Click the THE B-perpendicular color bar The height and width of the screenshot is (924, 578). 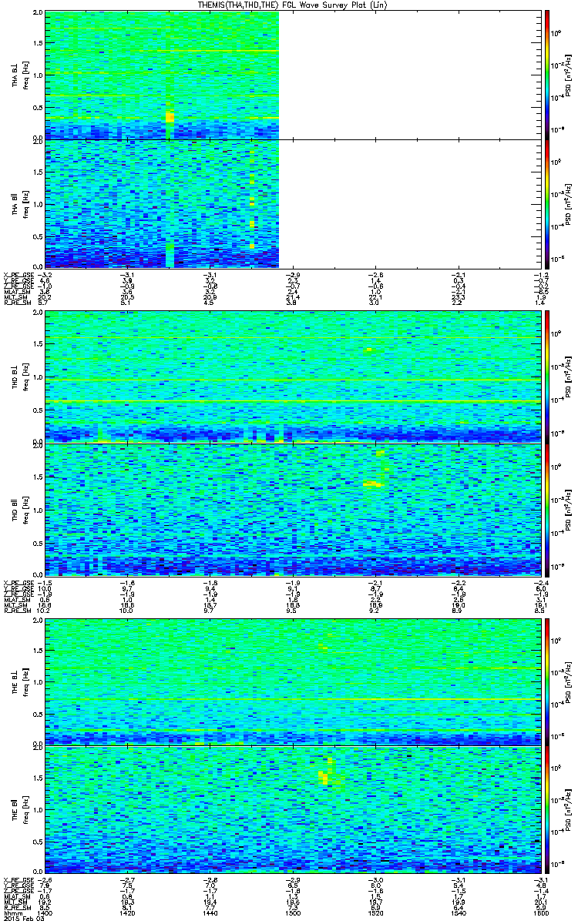click(x=547, y=681)
